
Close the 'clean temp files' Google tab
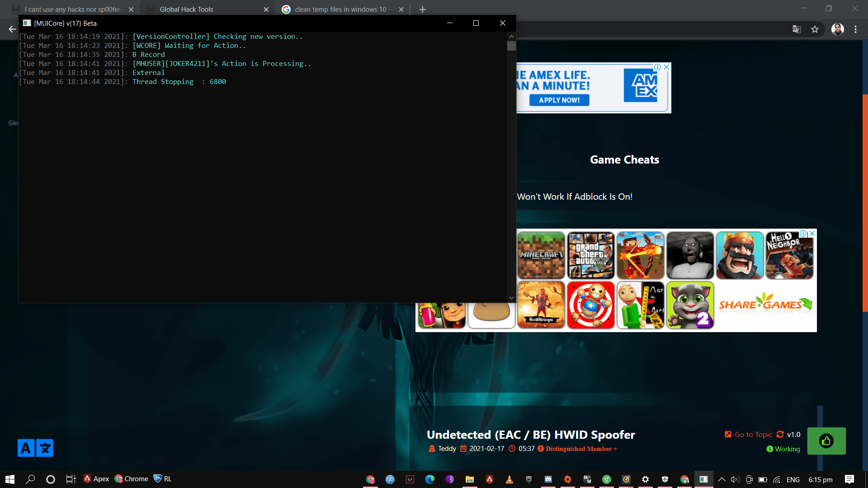[x=401, y=9]
